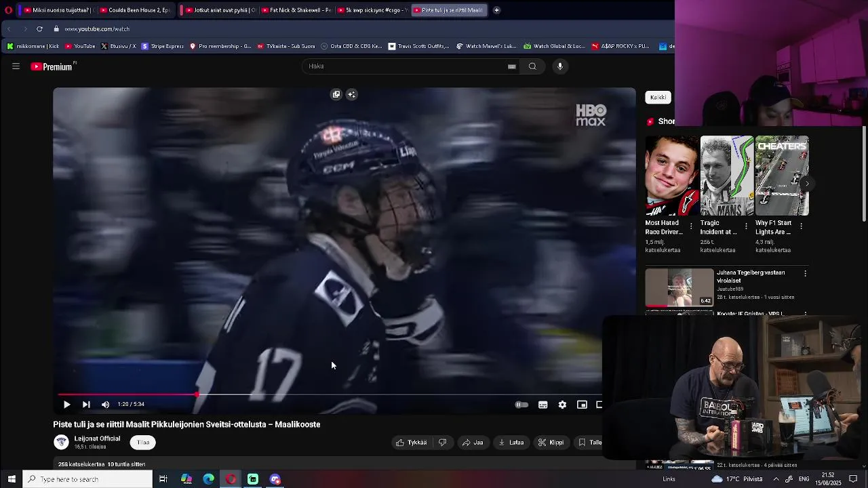Download the video with Lataa button
The image size is (868, 488).
(x=511, y=443)
